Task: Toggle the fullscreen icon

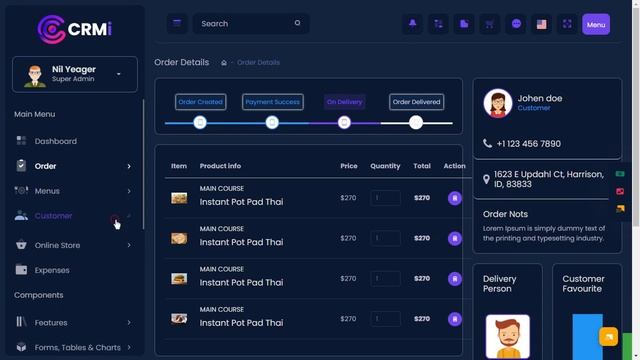Action: coord(567,24)
